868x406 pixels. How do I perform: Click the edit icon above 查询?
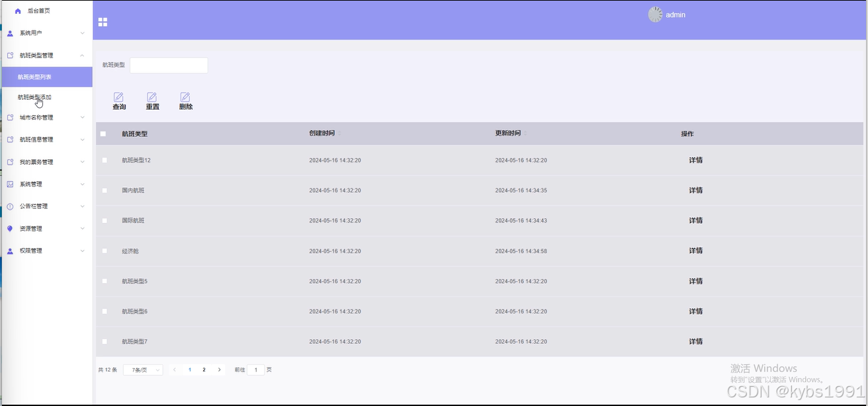[119, 97]
